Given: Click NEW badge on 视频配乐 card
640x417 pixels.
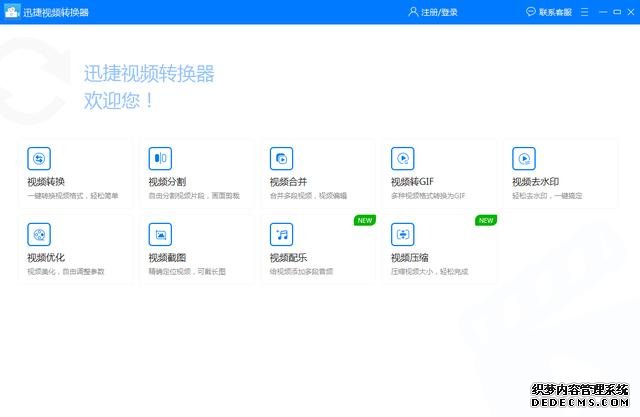Looking at the screenshot, I should (365, 220).
